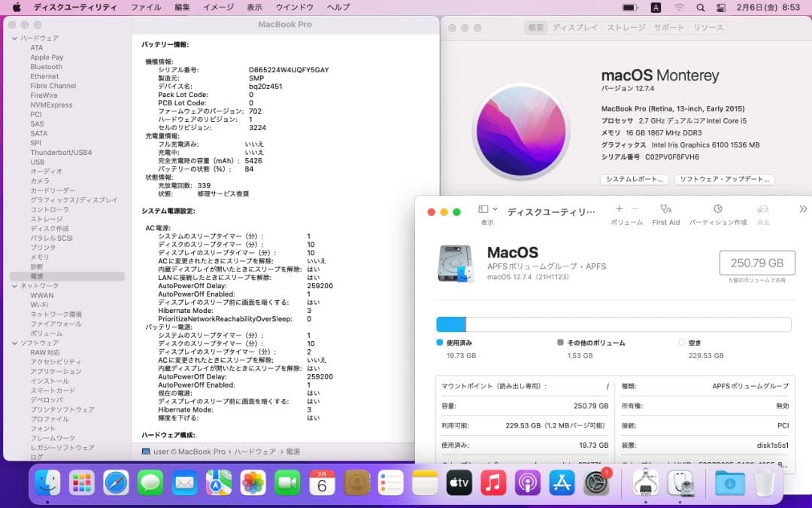Open the Music app from the Dock
This screenshot has width=812, height=508.
coord(493,483)
